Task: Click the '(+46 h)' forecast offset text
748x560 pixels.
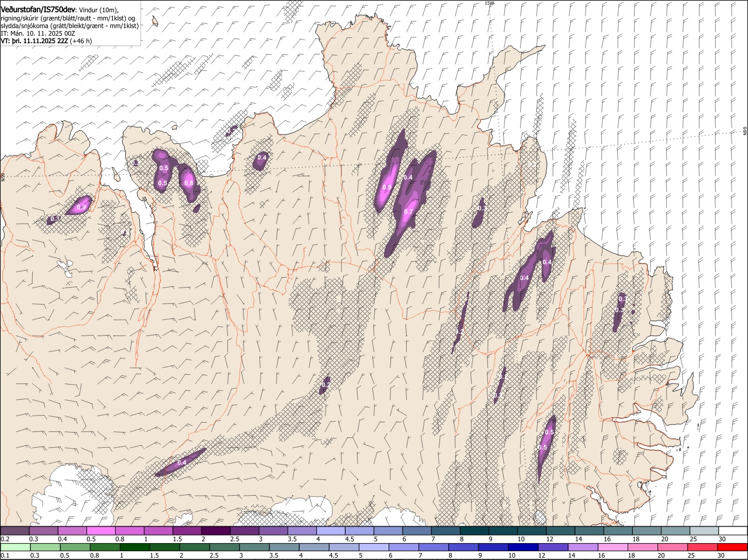Action: pyautogui.click(x=81, y=42)
